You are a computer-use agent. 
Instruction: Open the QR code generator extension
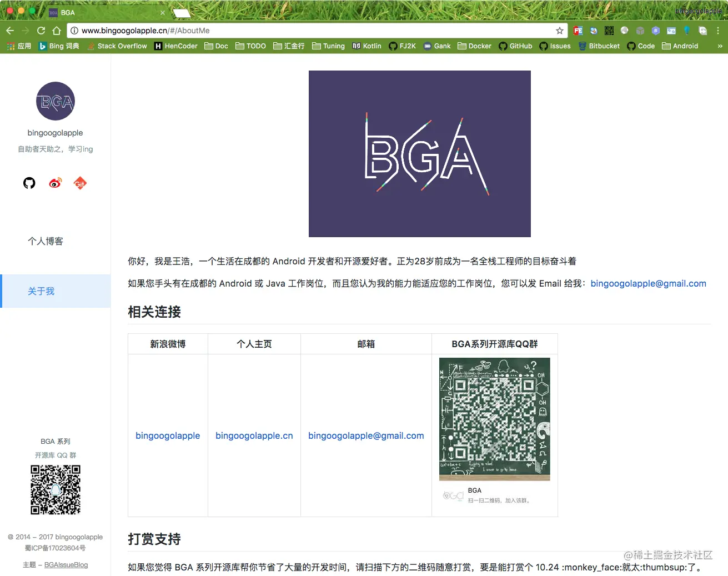(x=609, y=31)
